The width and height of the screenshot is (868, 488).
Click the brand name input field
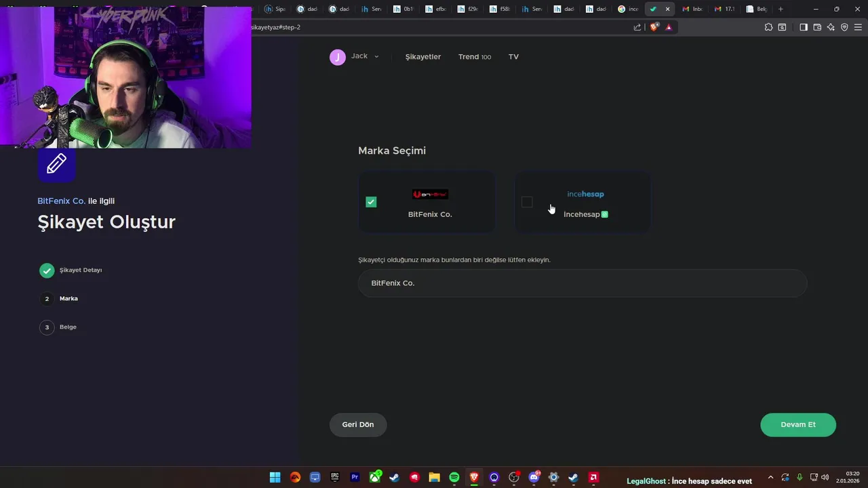583,283
